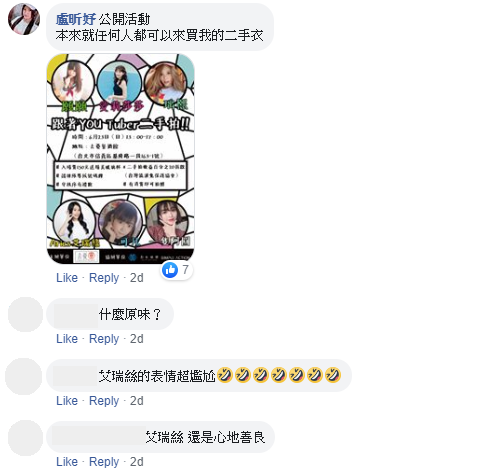Open the 2d timestamp under 還是心地善良 comment
The image size is (503, 470).
pos(136,462)
